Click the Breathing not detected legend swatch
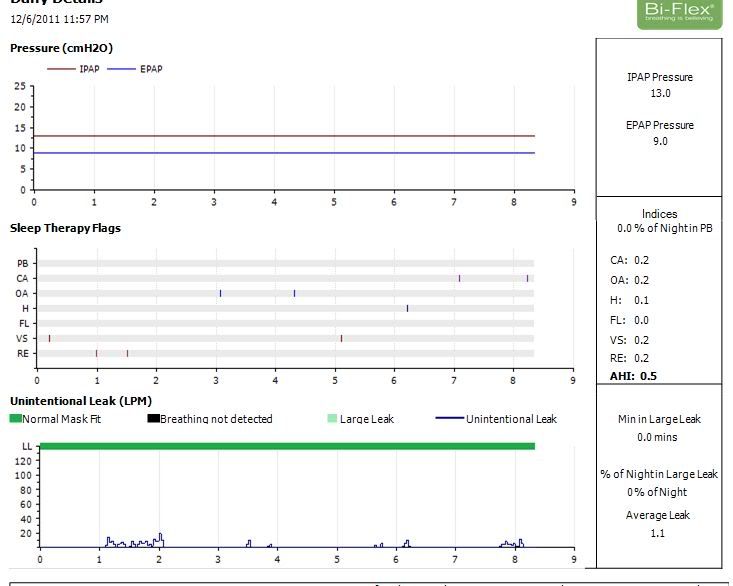 point(154,418)
